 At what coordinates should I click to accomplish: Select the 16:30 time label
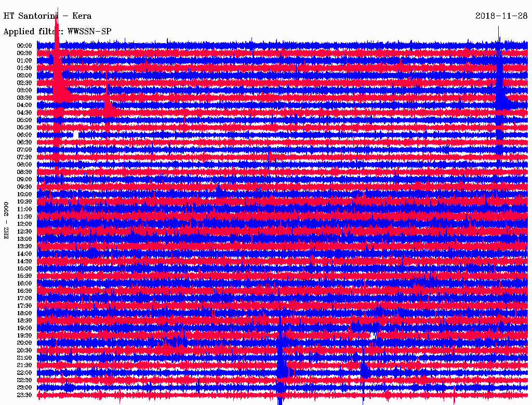(24, 291)
